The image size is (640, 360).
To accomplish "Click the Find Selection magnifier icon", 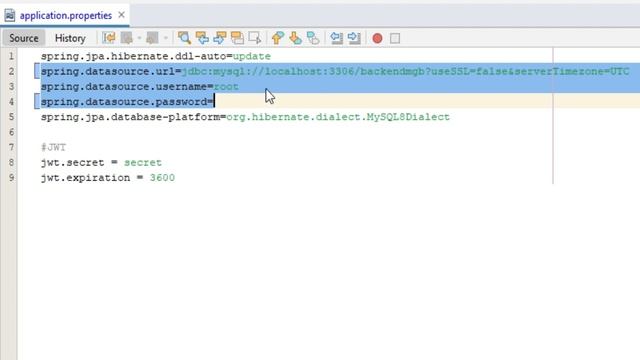I will click(184, 38).
